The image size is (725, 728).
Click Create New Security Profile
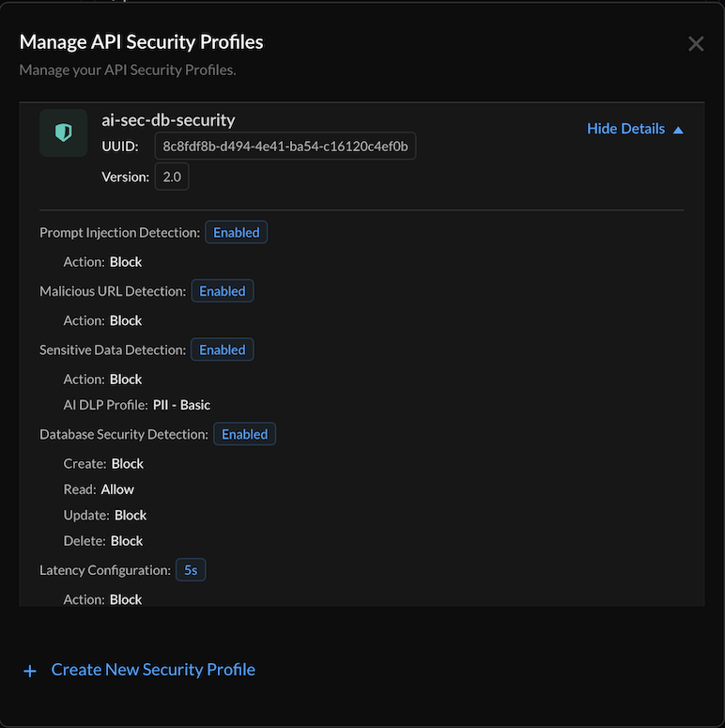click(x=153, y=670)
